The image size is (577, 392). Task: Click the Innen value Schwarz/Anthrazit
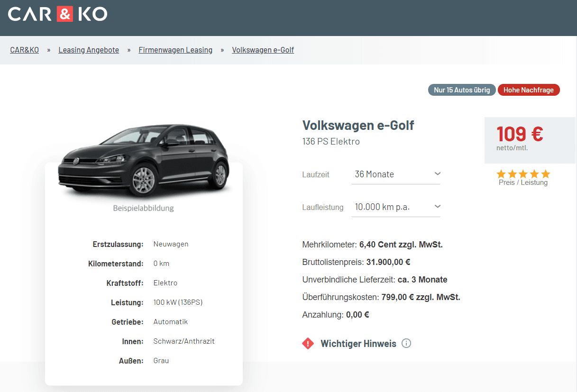point(184,341)
